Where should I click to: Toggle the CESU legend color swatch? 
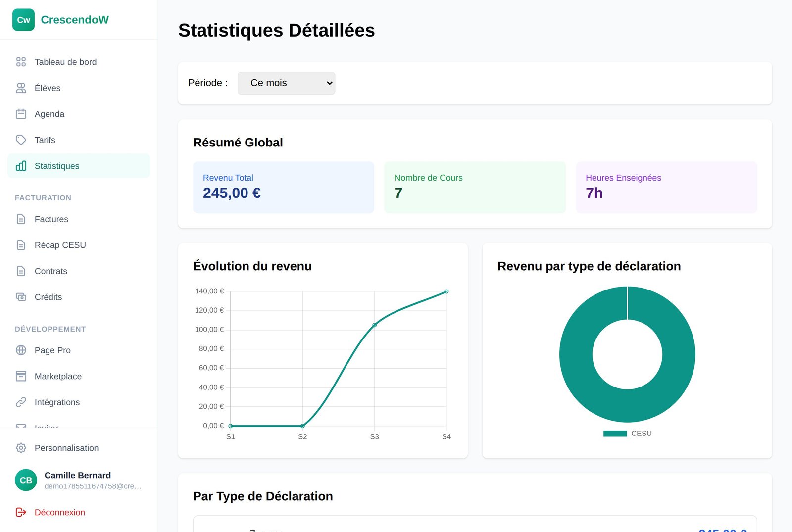[615, 434]
